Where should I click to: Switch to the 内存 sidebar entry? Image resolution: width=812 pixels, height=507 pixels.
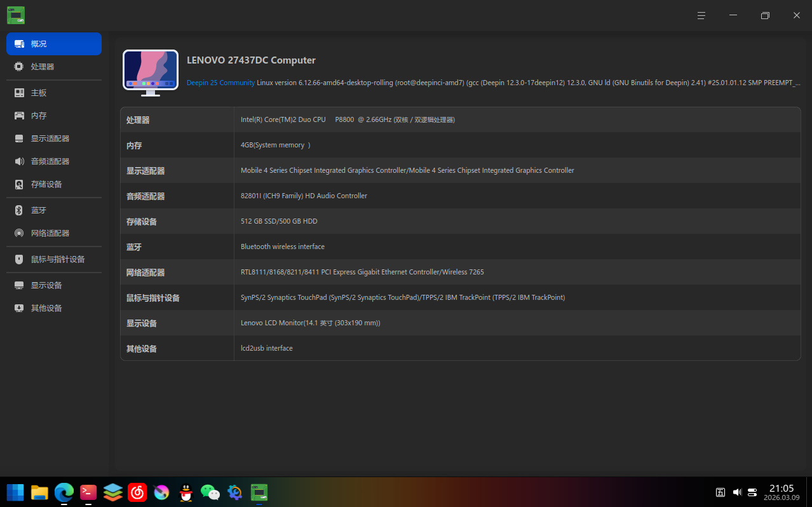(54, 116)
